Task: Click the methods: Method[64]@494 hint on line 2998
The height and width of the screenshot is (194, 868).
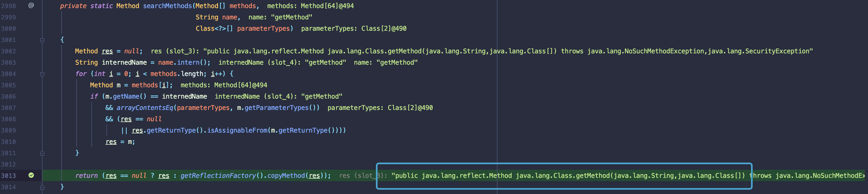Action: point(310,6)
